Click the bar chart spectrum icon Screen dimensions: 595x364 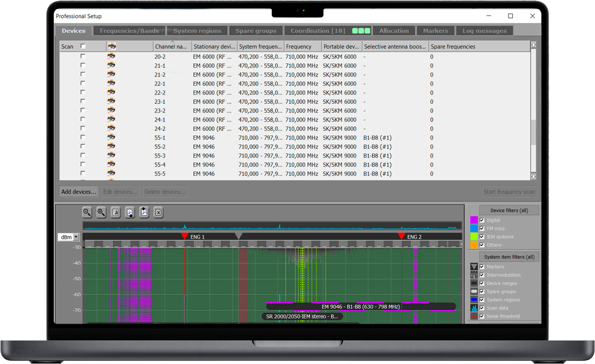click(x=116, y=212)
